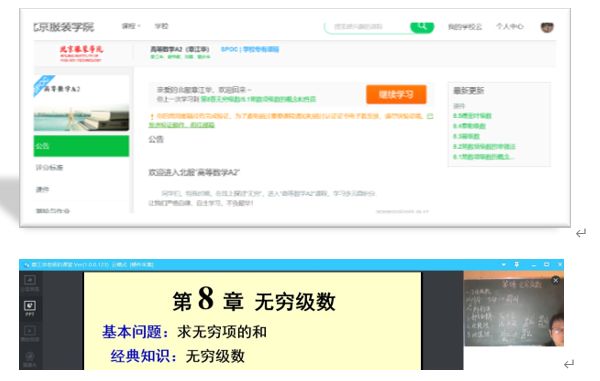Open 课件 in the left course menu
Image resolution: width=600 pixels, height=381 pixels.
(42, 189)
